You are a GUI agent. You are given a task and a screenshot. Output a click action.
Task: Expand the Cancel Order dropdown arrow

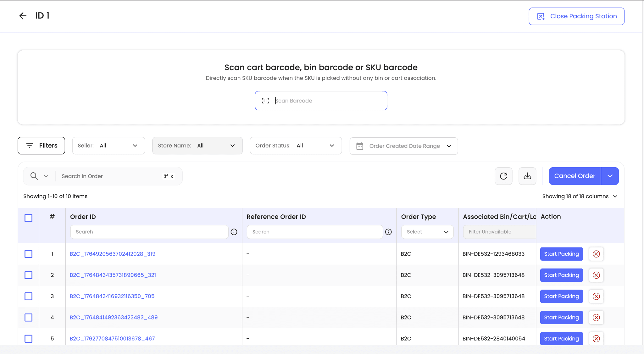coord(610,176)
